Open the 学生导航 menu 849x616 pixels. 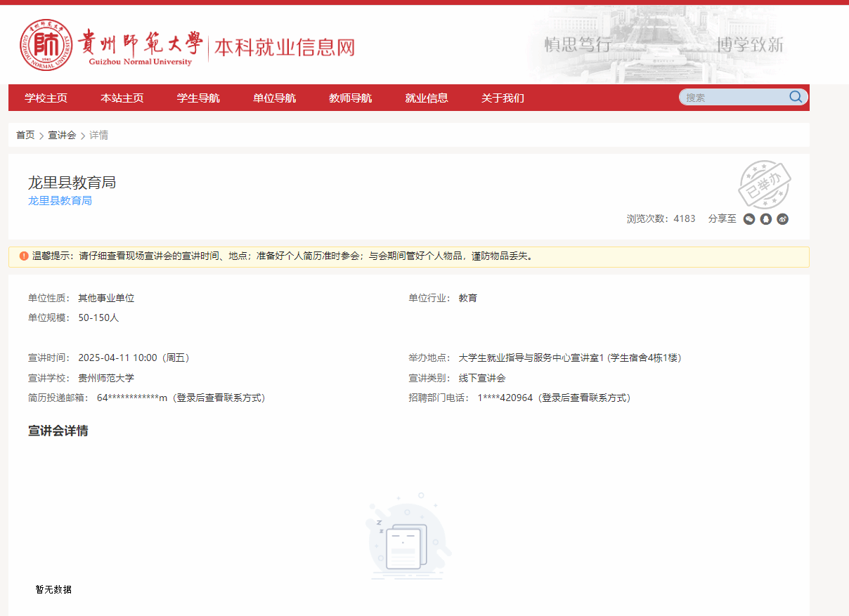tap(198, 98)
